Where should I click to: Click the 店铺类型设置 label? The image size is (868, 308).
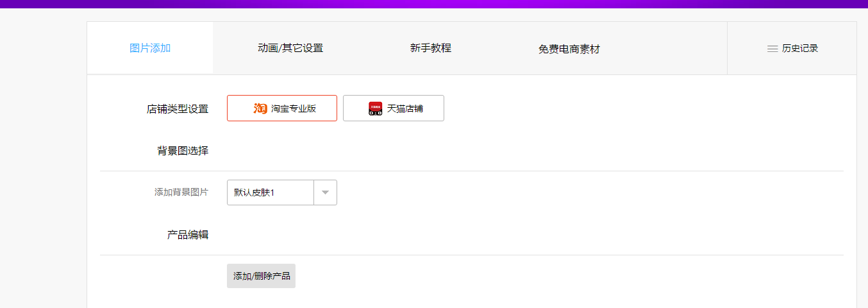[x=178, y=109]
